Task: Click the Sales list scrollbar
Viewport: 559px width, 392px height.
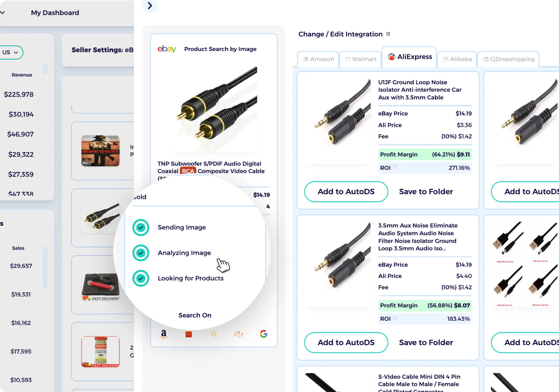Action: point(45,267)
